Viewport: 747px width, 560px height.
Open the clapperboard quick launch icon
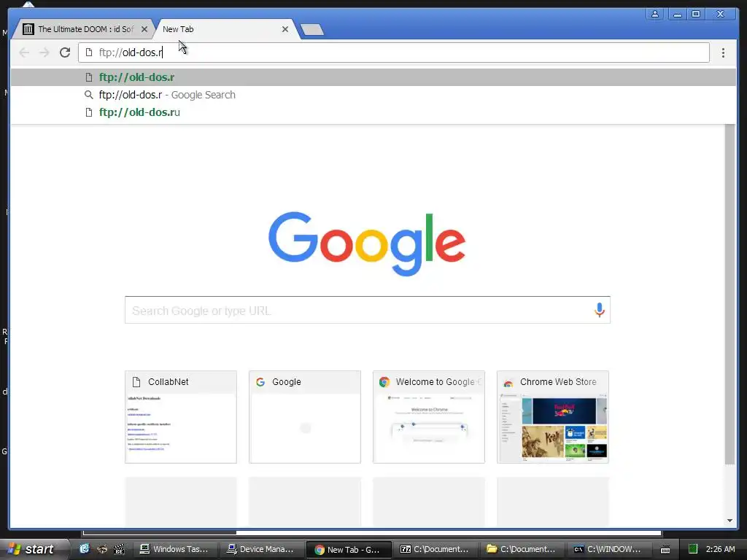[x=119, y=549]
